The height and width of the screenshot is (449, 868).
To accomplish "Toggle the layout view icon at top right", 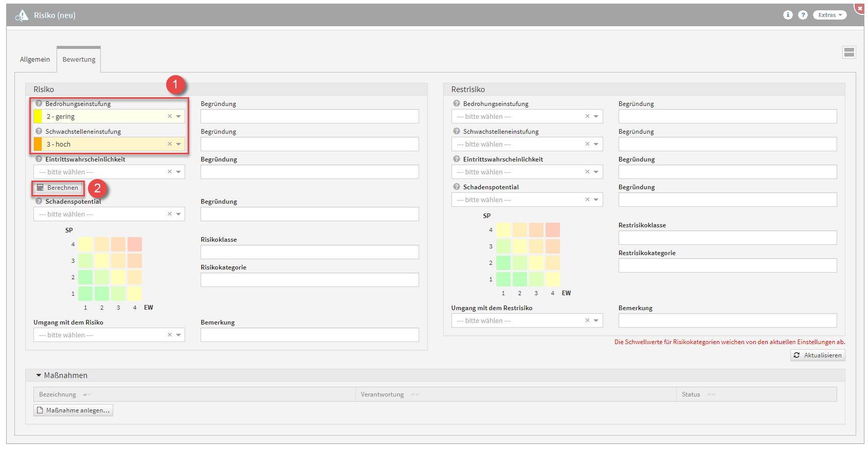I will (849, 52).
